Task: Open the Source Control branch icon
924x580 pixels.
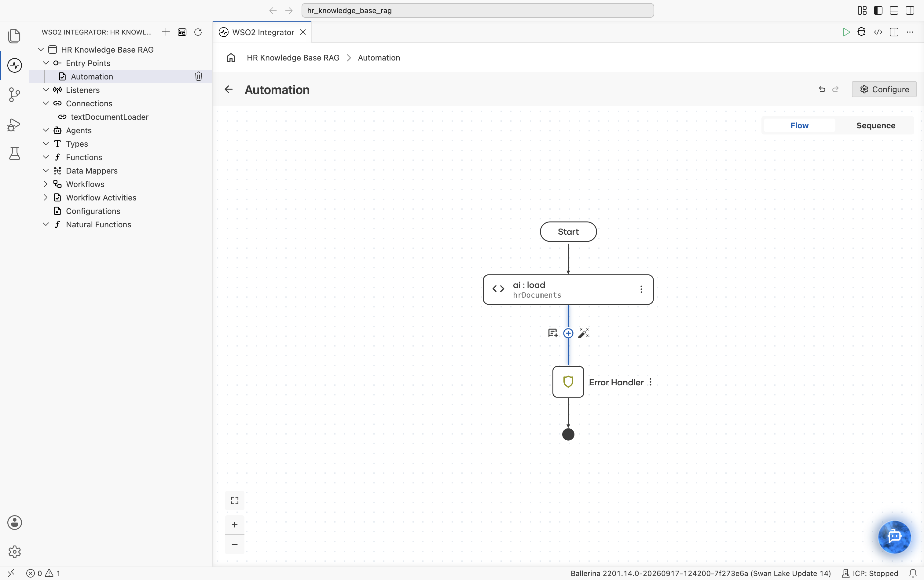Action: [15, 95]
